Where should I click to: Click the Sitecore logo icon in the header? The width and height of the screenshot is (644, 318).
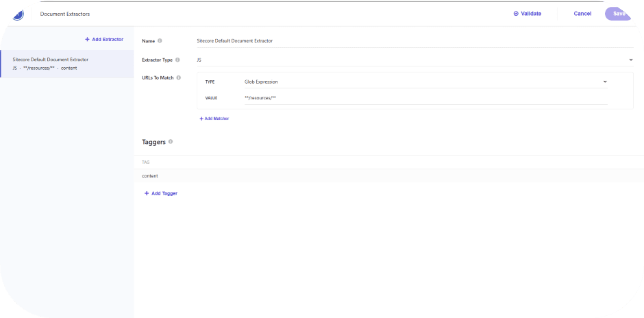(18, 13)
